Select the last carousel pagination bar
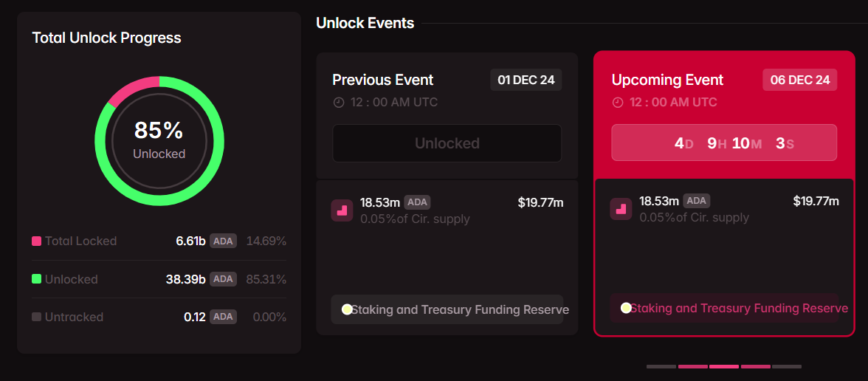868x381 pixels. click(786, 366)
